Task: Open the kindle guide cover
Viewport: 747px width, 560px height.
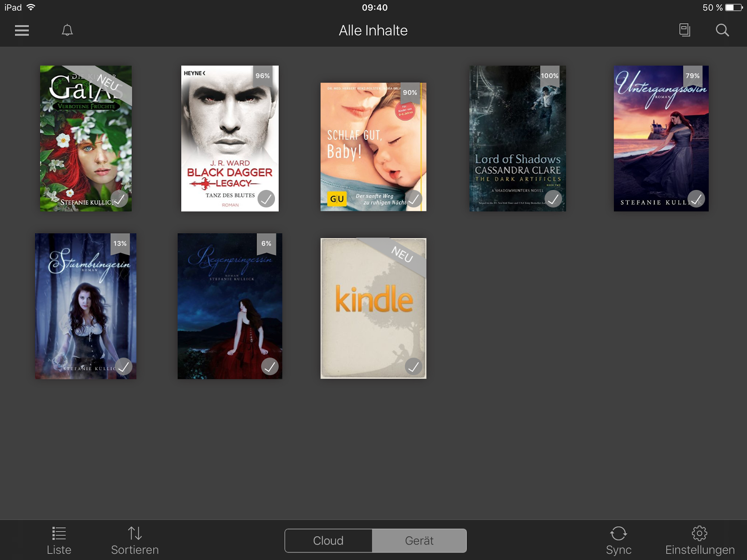Action: pyautogui.click(x=373, y=308)
